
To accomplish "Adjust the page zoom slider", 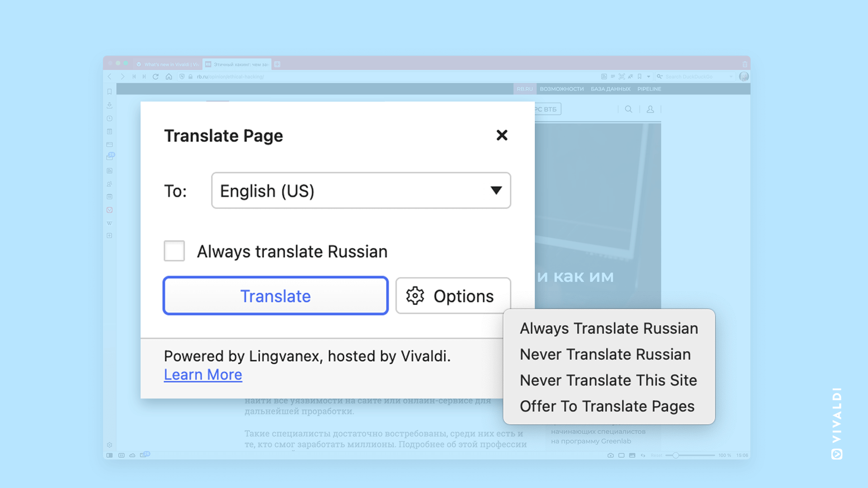I will click(x=676, y=455).
